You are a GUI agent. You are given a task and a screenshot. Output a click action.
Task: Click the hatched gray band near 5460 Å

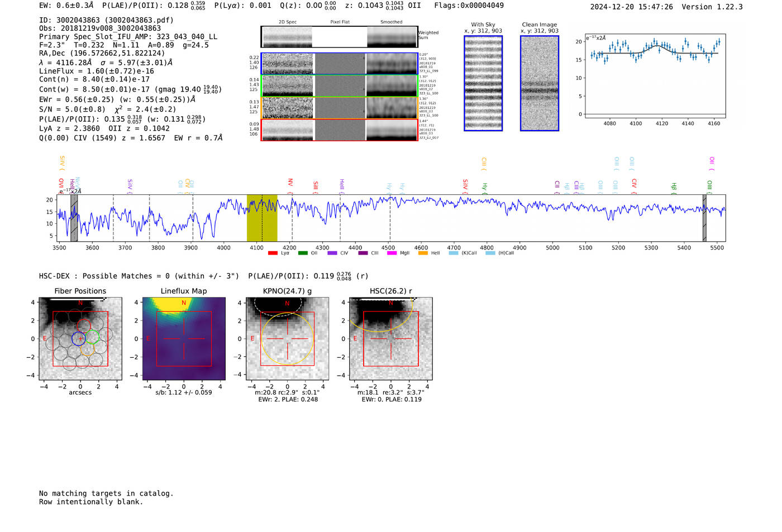(704, 218)
